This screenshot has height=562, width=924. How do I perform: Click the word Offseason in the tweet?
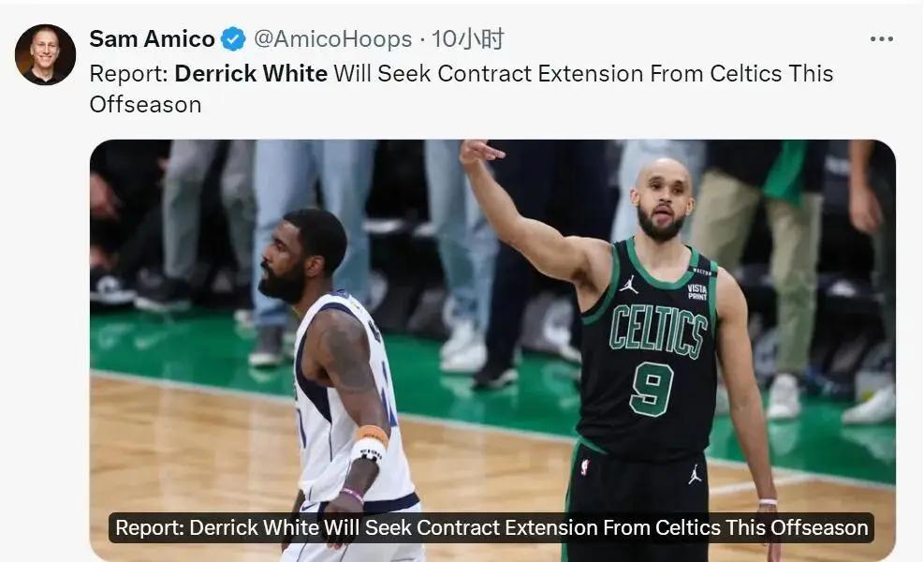pyautogui.click(x=145, y=104)
